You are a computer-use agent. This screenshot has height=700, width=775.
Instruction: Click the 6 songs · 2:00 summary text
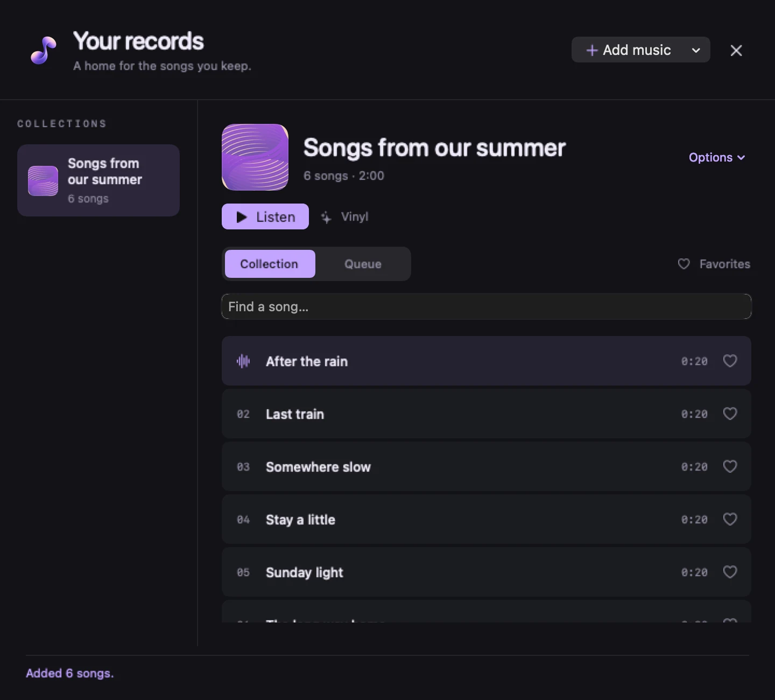click(x=344, y=176)
